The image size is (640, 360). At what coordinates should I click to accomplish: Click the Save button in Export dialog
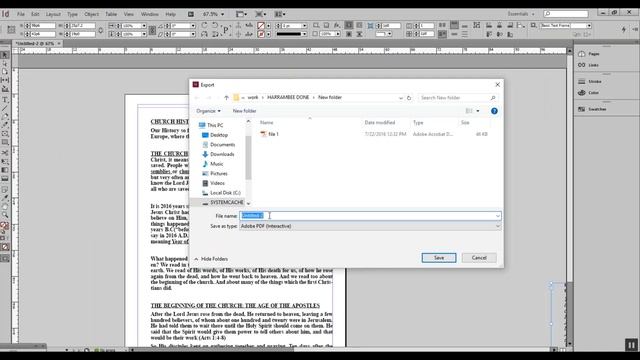click(x=439, y=258)
